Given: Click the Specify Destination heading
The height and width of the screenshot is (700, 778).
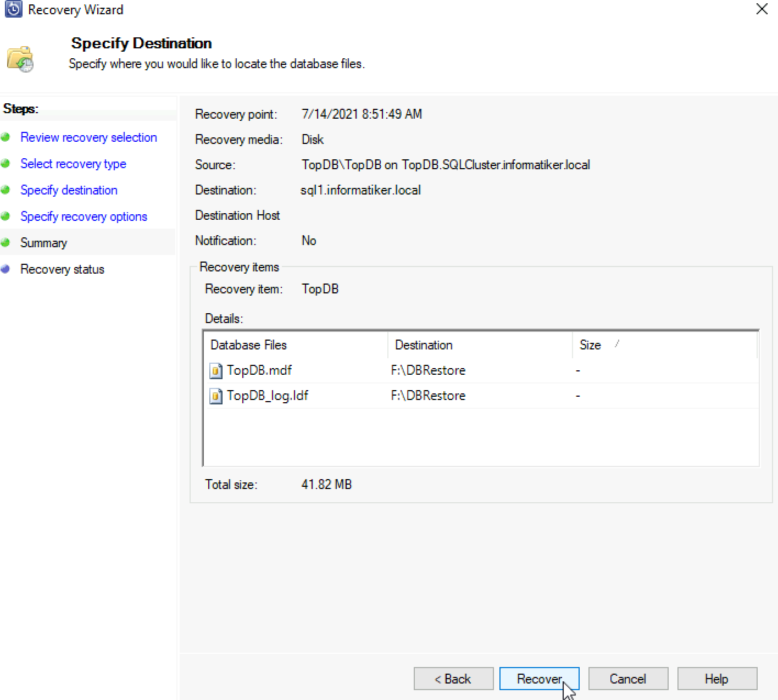Looking at the screenshot, I should coord(141,43).
